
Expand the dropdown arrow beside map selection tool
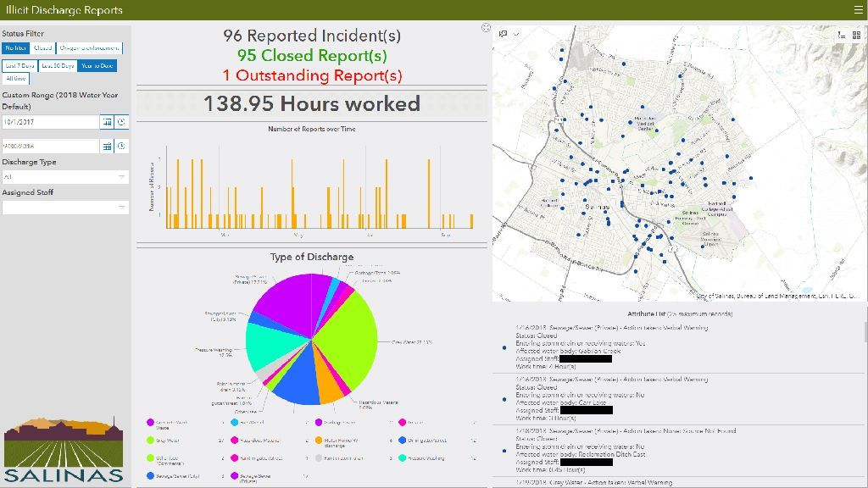tap(516, 34)
